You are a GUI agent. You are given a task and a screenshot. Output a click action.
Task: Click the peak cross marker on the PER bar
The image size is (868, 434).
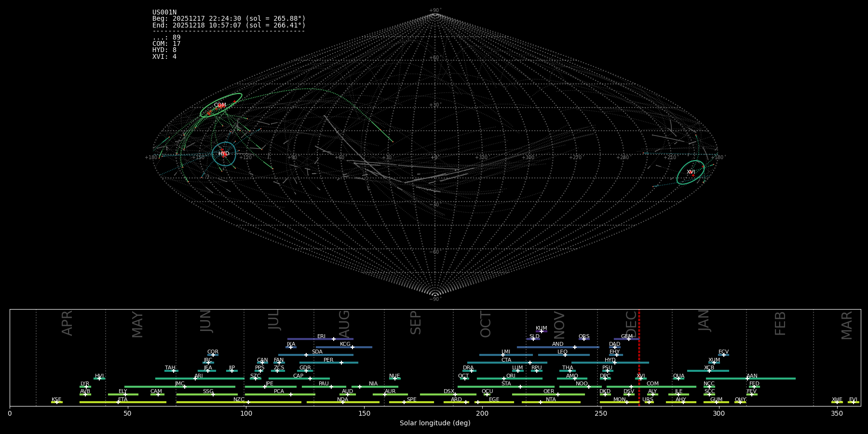pos(341,363)
